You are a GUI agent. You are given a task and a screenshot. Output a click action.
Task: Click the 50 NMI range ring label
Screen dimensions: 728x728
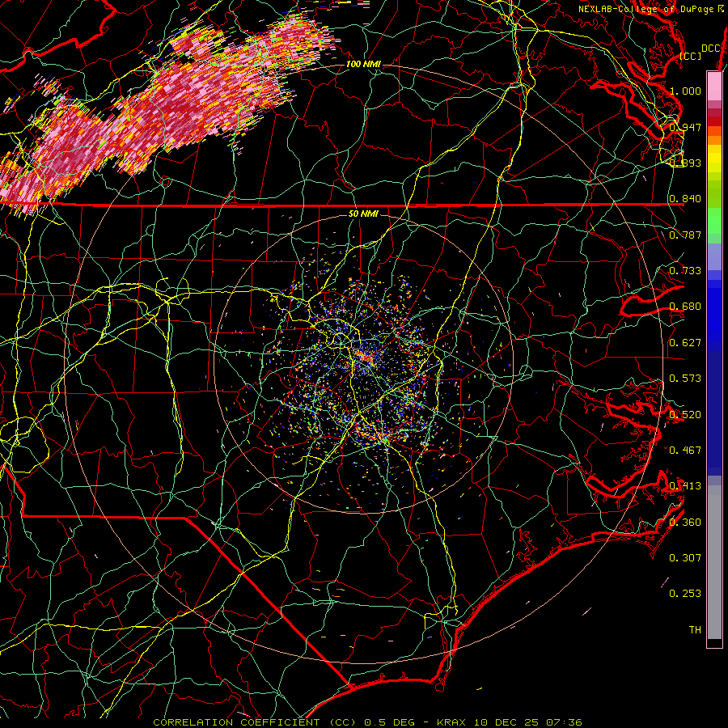pyautogui.click(x=363, y=214)
